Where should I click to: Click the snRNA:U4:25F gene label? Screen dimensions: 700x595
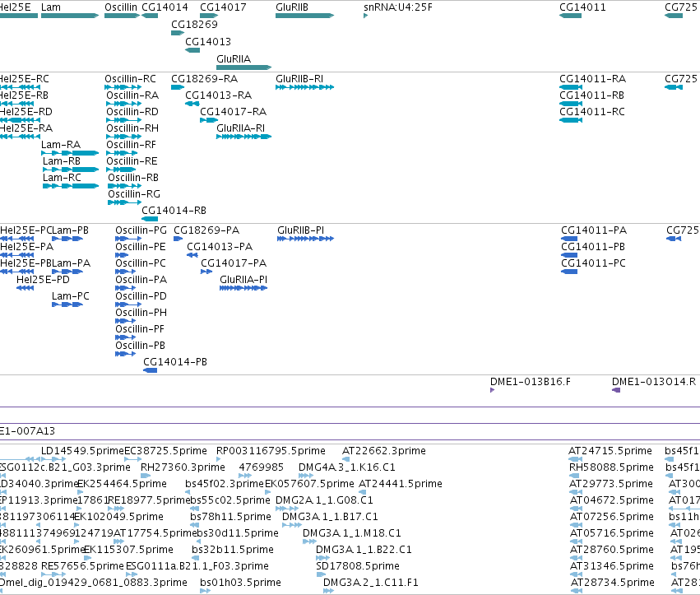pyautogui.click(x=398, y=7)
